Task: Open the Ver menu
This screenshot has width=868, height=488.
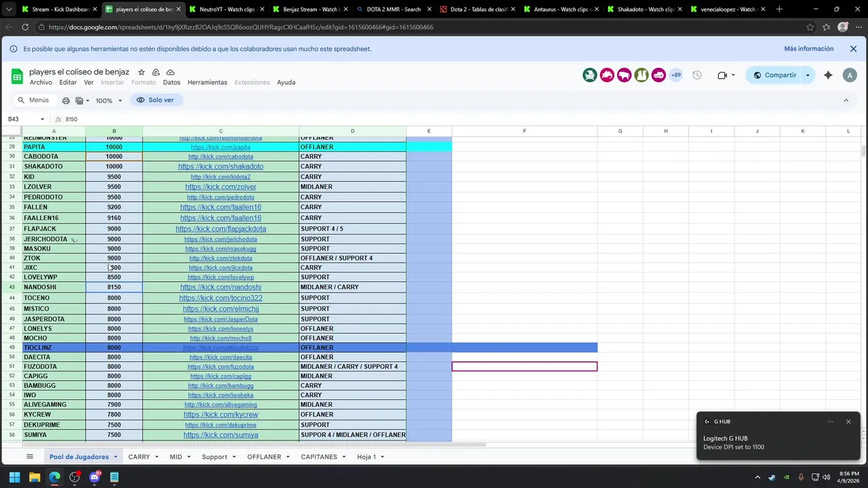Action: pyautogui.click(x=89, y=83)
